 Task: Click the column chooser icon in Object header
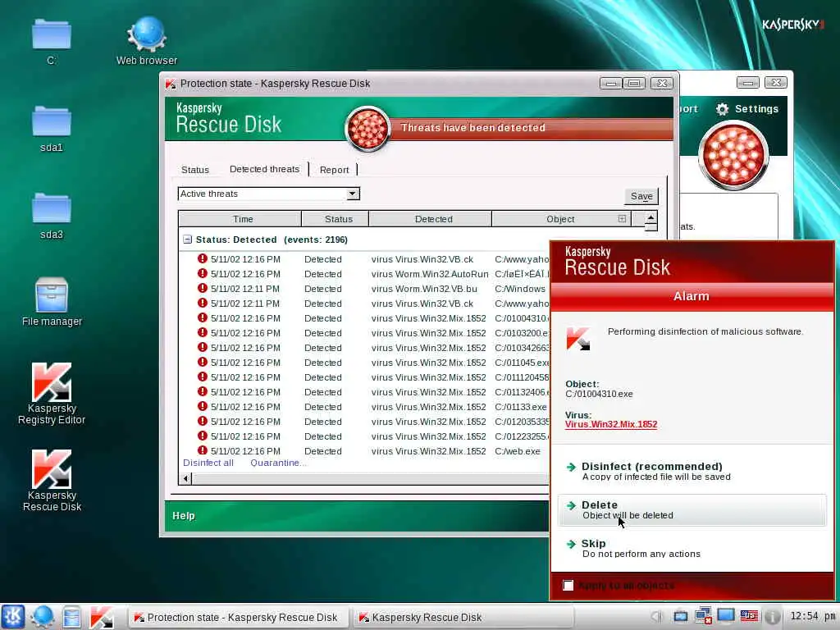coord(622,218)
